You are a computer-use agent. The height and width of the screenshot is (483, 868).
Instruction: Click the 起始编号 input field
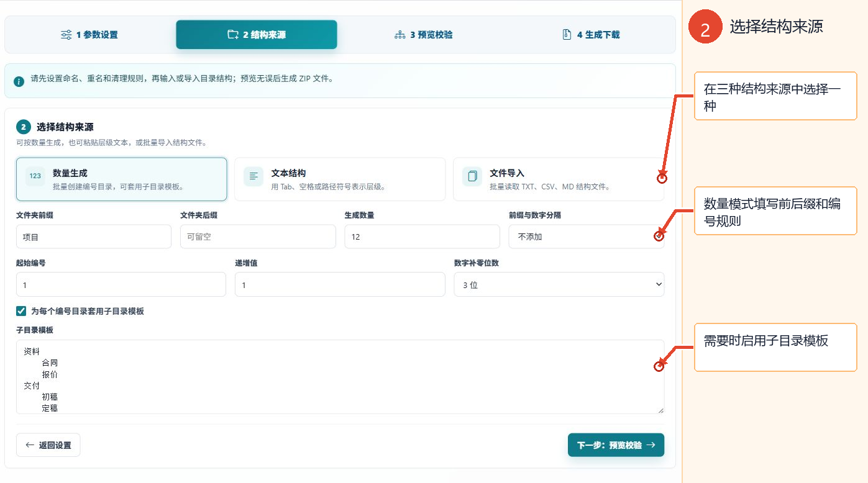click(121, 284)
